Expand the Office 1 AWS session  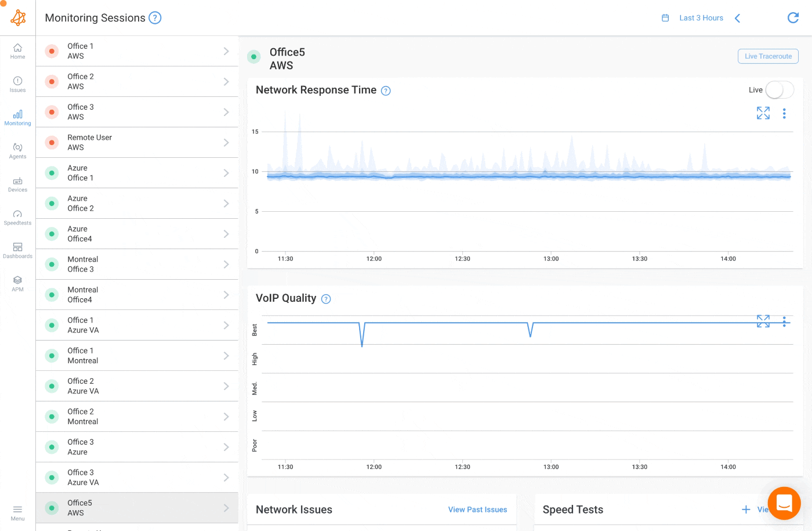click(x=226, y=50)
